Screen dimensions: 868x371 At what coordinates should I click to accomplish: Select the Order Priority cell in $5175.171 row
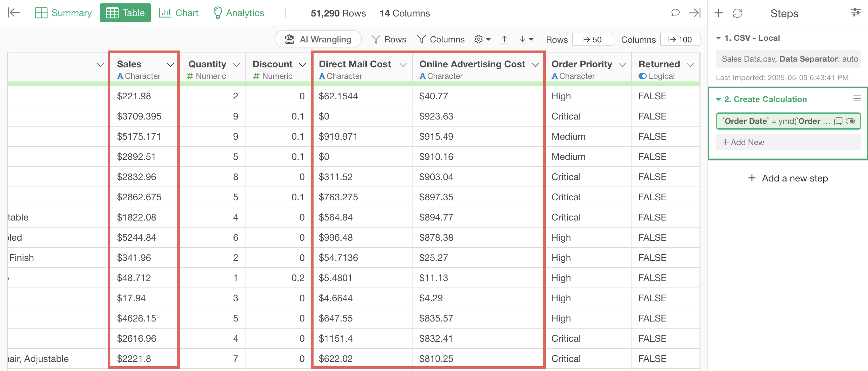pos(588,137)
